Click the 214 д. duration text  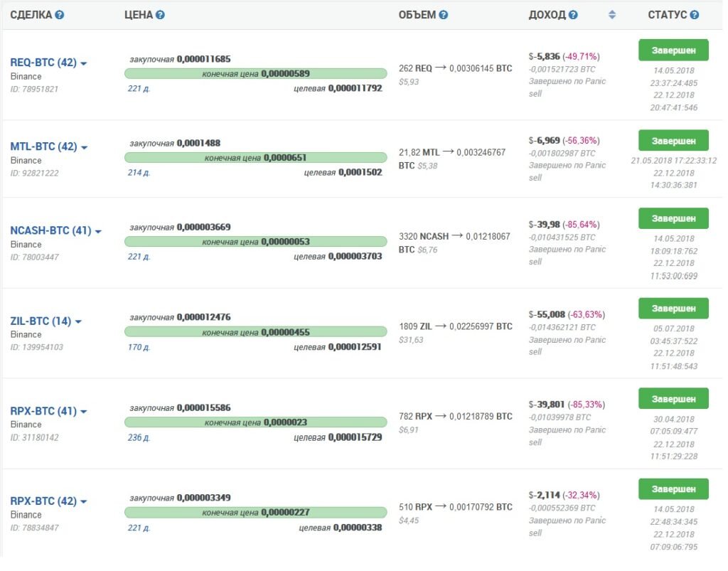pyautogui.click(x=139, y=173)
